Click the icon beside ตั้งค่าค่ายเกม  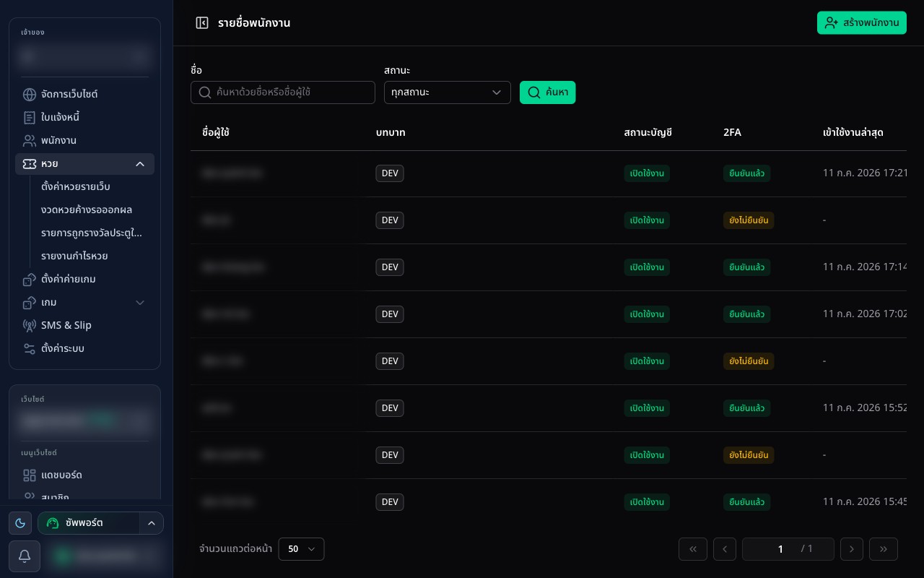pyautogui.click(x=30, y=279)
